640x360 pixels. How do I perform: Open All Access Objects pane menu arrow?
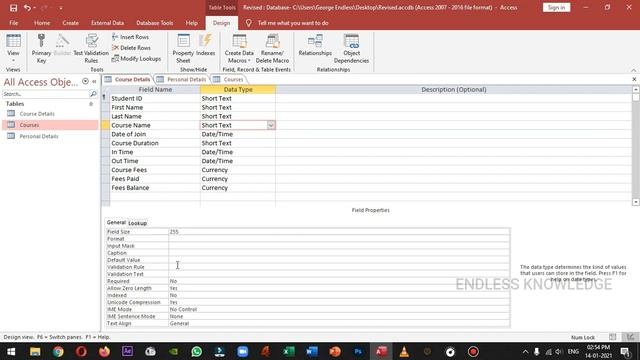point(85,82)
